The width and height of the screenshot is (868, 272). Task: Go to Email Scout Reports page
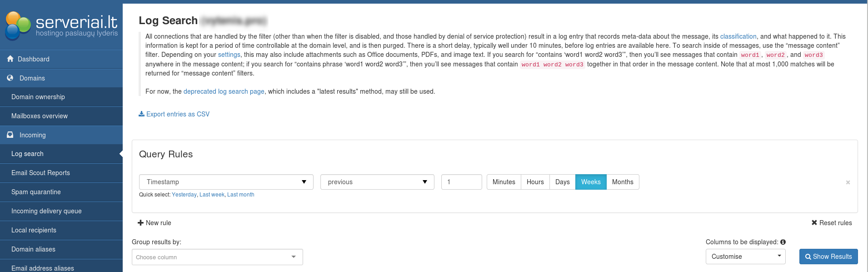coord(40,173)
